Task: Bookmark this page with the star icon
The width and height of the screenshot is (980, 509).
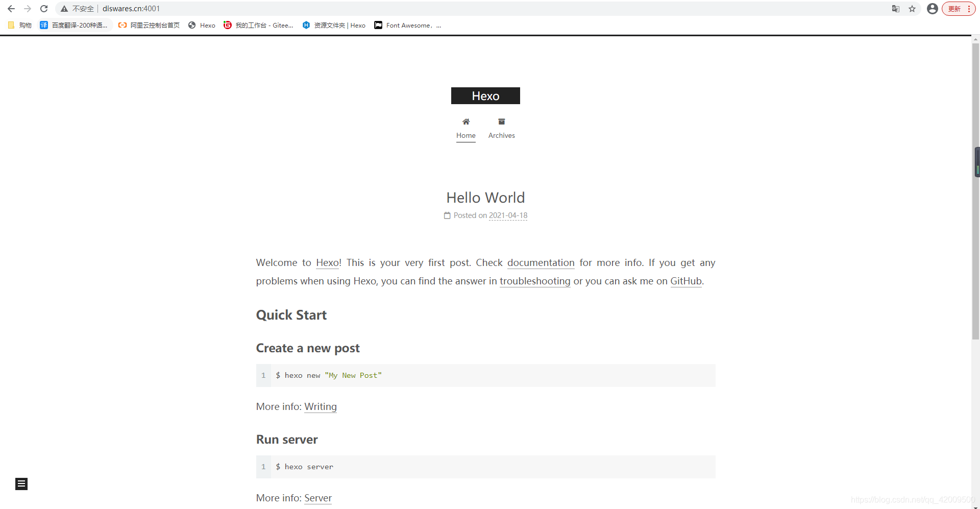Action: (x=912, y=9)
